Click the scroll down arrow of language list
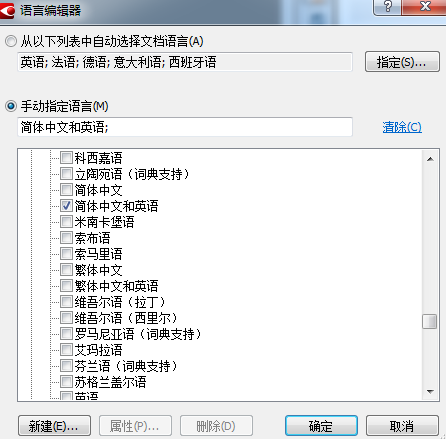Image resolution: width=446 pixels, height=439 pixels. [x=430, y=392]
